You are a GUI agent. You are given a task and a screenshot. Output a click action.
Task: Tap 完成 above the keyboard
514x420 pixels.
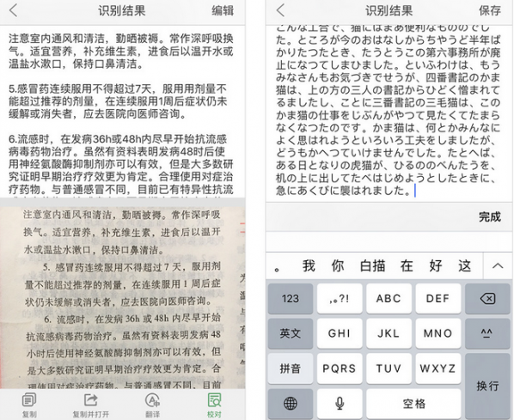coord(490,216)
